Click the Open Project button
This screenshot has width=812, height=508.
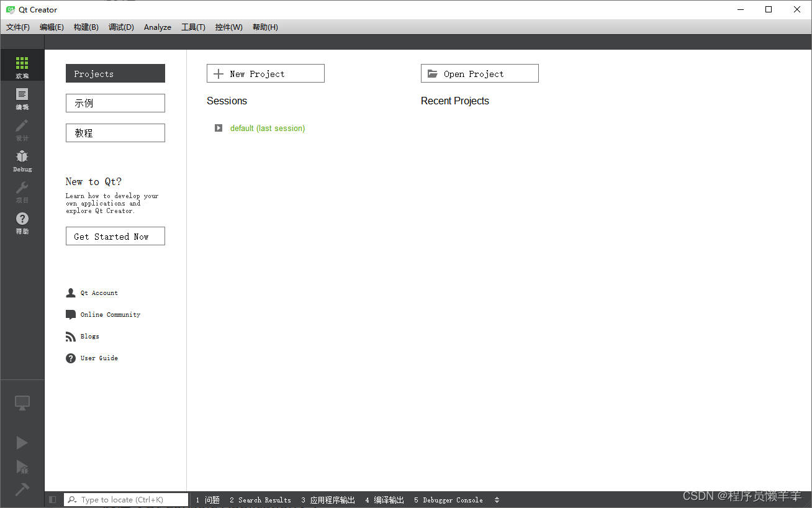click(x=480, y=73)
